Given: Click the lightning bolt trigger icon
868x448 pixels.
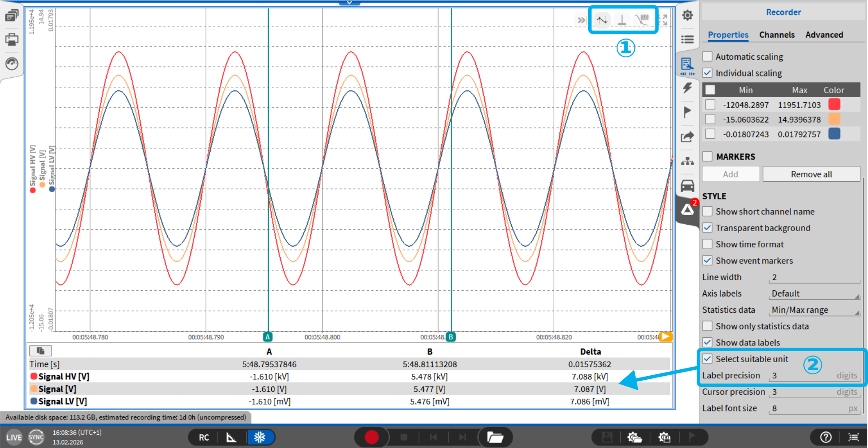Looking at the screenshot, I should coord(687,88).
